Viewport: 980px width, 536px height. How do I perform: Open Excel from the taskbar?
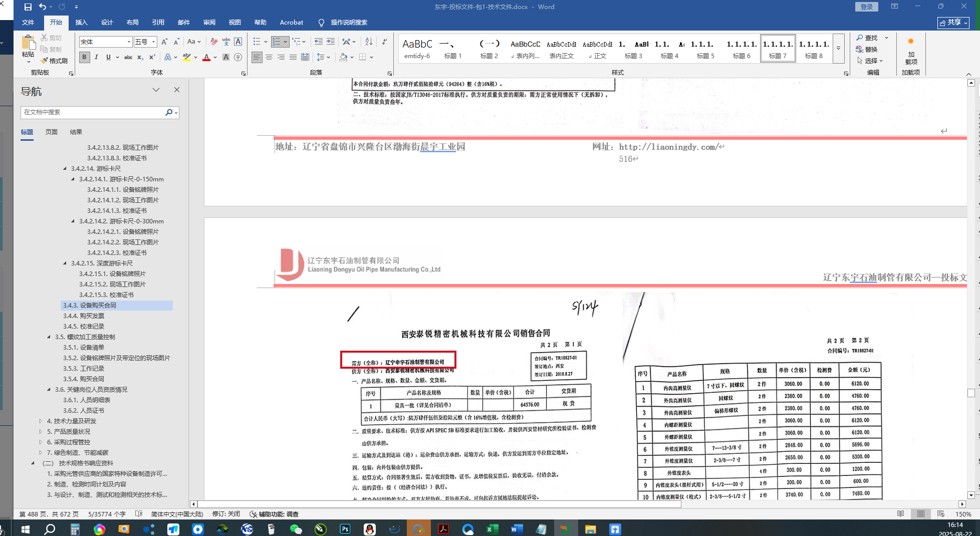point(492,529)
